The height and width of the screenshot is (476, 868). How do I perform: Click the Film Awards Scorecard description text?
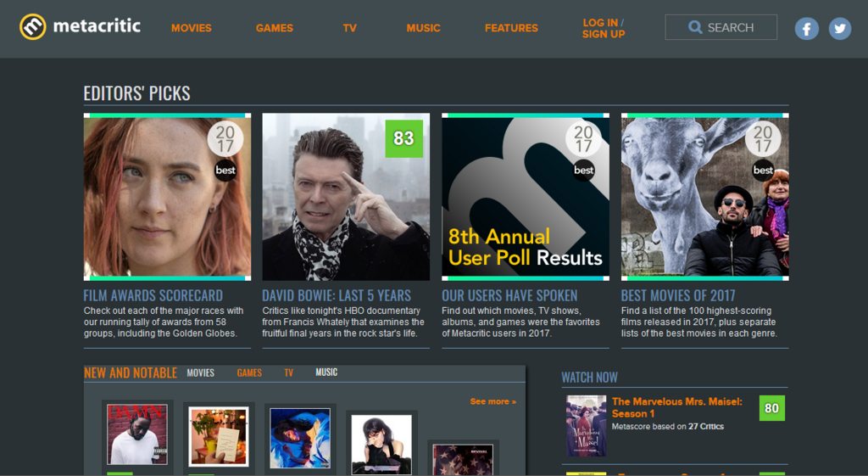tap(164, 322)
